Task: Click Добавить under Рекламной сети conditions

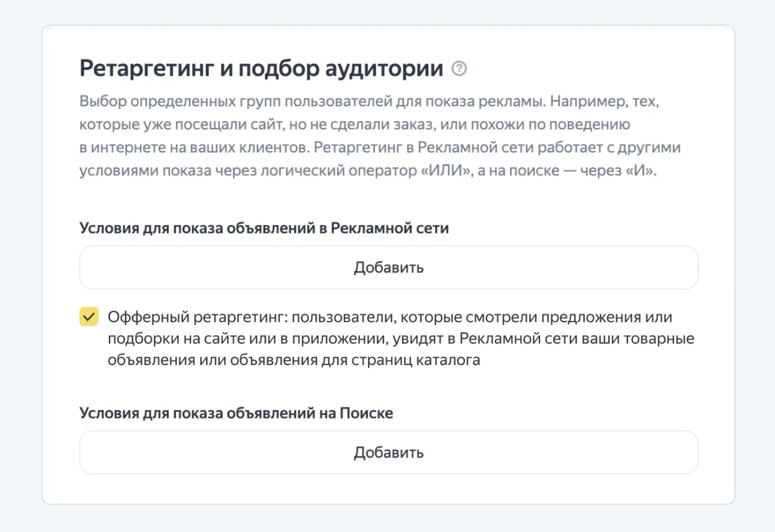Action: click(x=389, y=268)
